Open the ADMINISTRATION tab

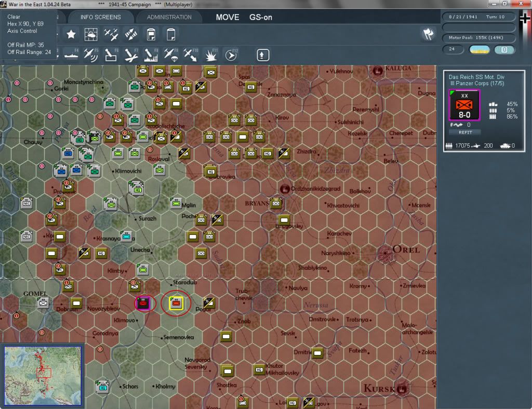[169, 17]
